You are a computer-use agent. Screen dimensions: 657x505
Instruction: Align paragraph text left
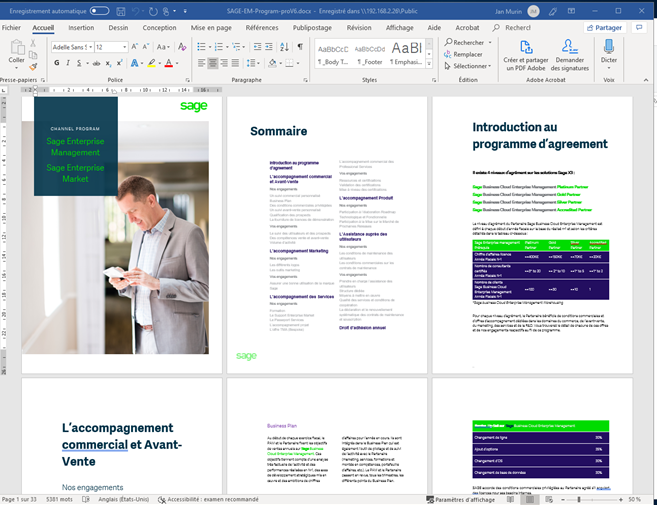click(x=202, y=63)
